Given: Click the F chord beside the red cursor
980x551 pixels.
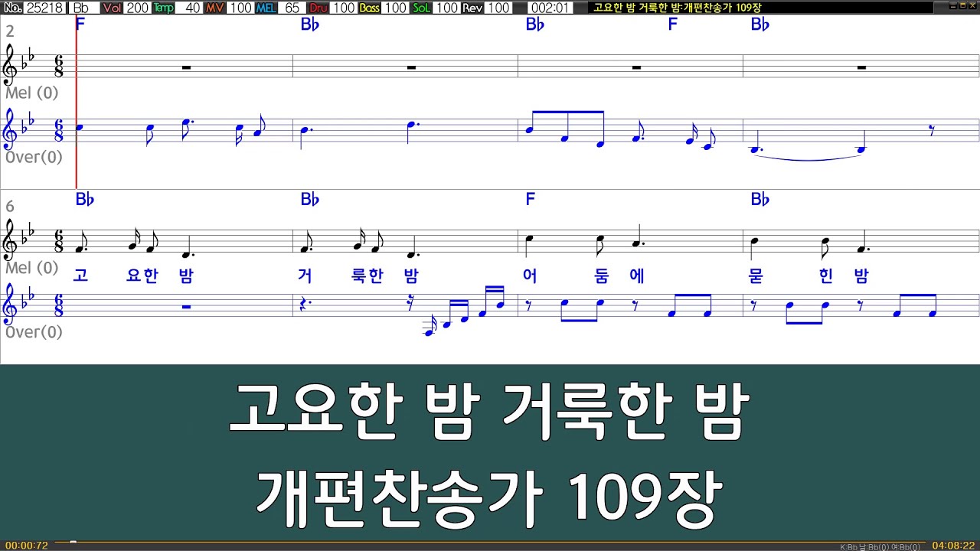Looking at the screenshot, I should pyautogui.click(x=81, y=24).
